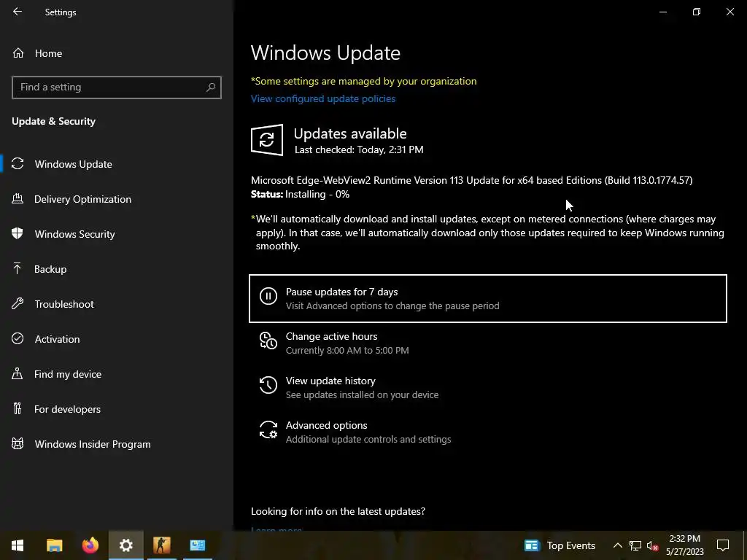
Task: Click the Windows Security shield icon
Action: tap(18, 233)
